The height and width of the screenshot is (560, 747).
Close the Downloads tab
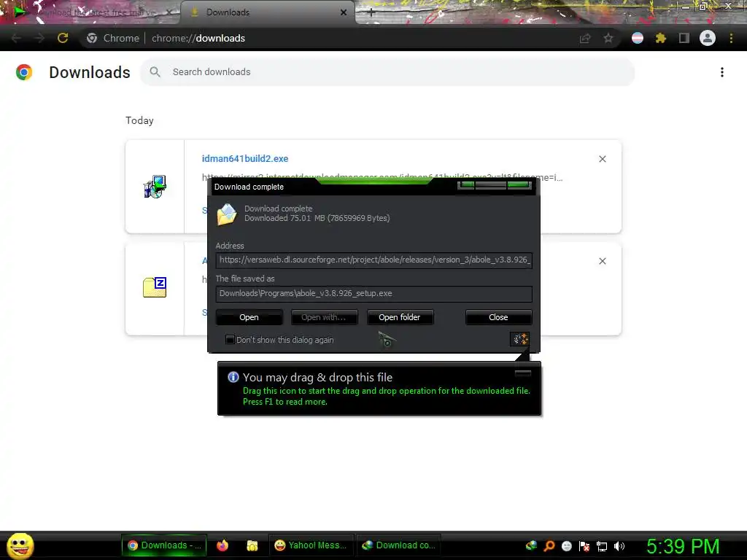[x=344, y=12]
